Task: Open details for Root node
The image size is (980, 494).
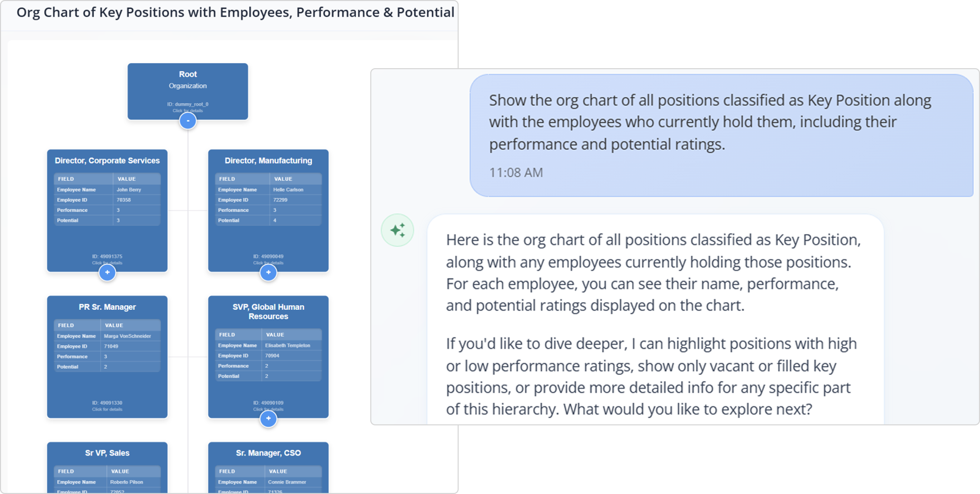Action: 187,110
